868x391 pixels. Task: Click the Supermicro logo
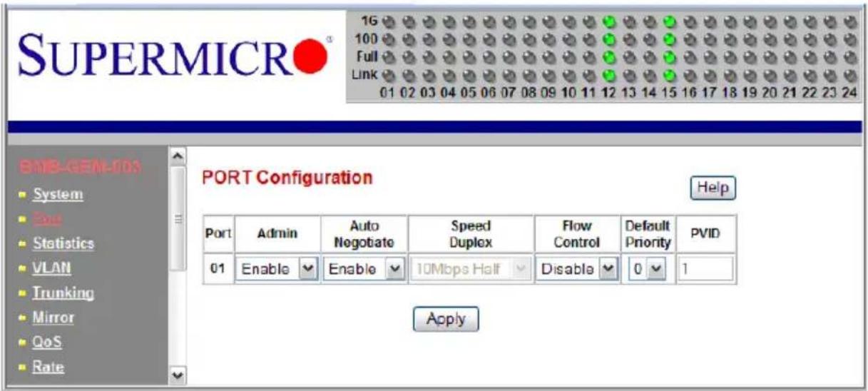coord(175,58)
